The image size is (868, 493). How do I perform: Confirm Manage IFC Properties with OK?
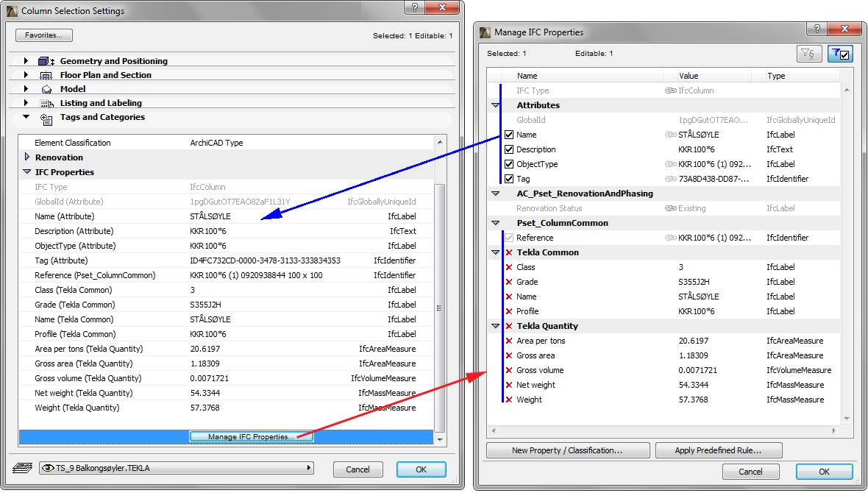[x=825, y=472]
